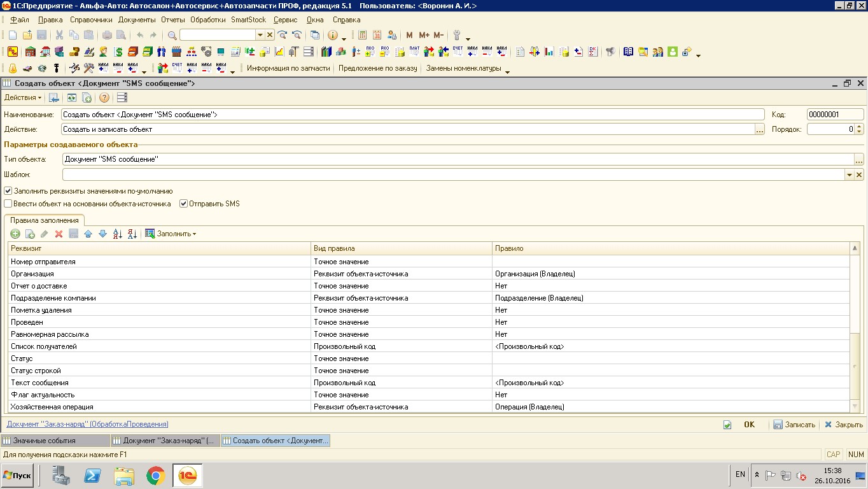Open the 'Файл' menu
This screenshot has width=868, height=489.
[x=19, y=20]
